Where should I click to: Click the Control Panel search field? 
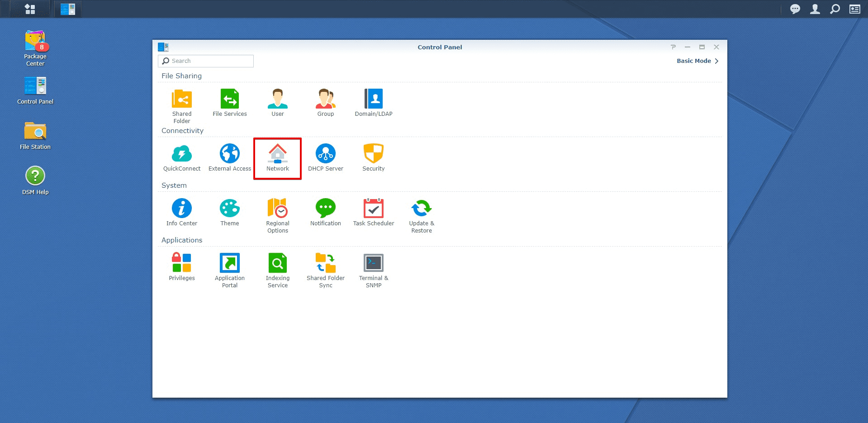(x=206, y=61)
